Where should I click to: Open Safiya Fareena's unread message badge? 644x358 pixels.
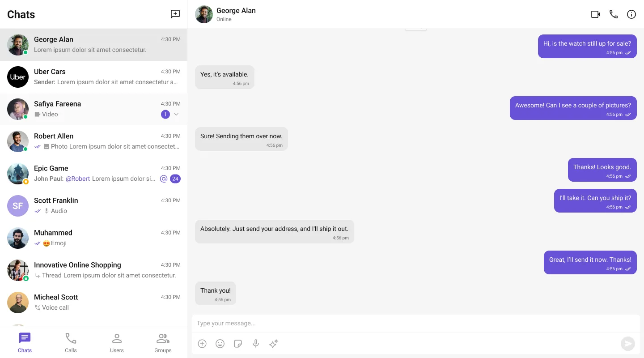(165, 114)
